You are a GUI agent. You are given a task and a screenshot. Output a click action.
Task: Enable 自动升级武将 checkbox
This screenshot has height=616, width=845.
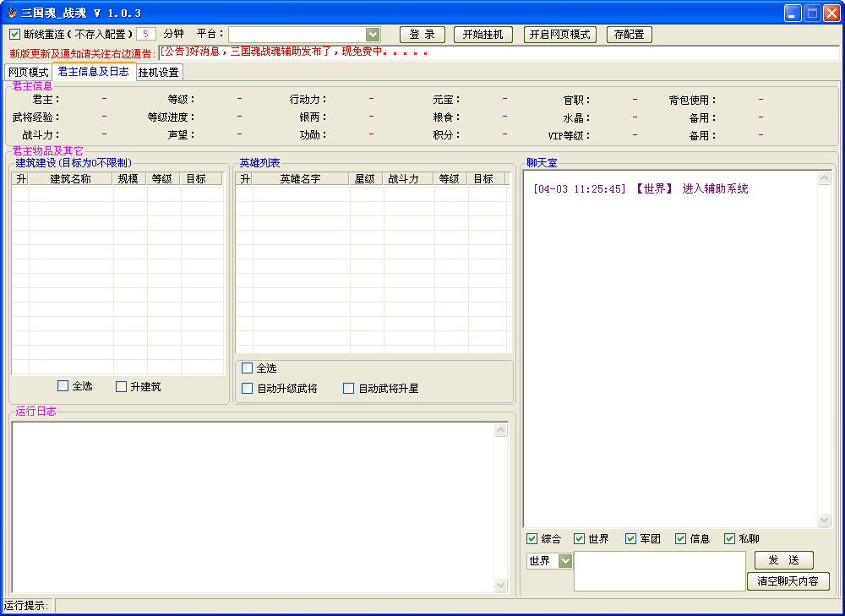[x=247, y=389]
